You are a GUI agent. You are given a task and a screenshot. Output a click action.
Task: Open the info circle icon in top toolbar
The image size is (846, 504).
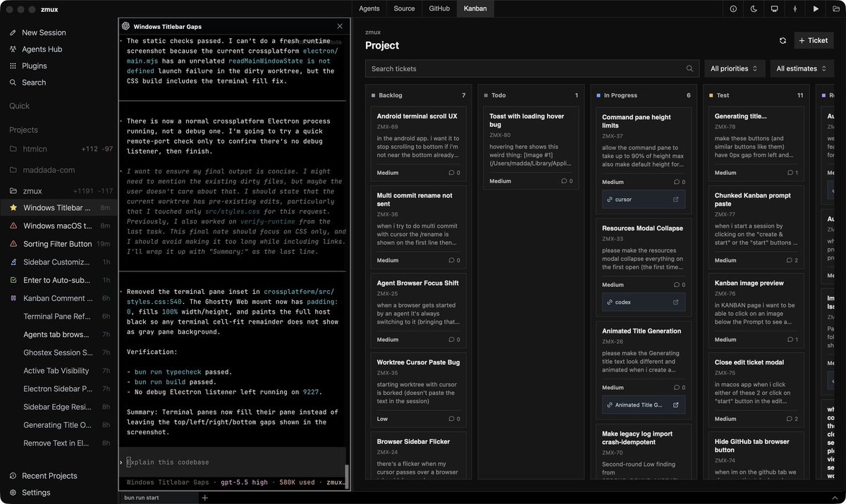pos(733,9)
